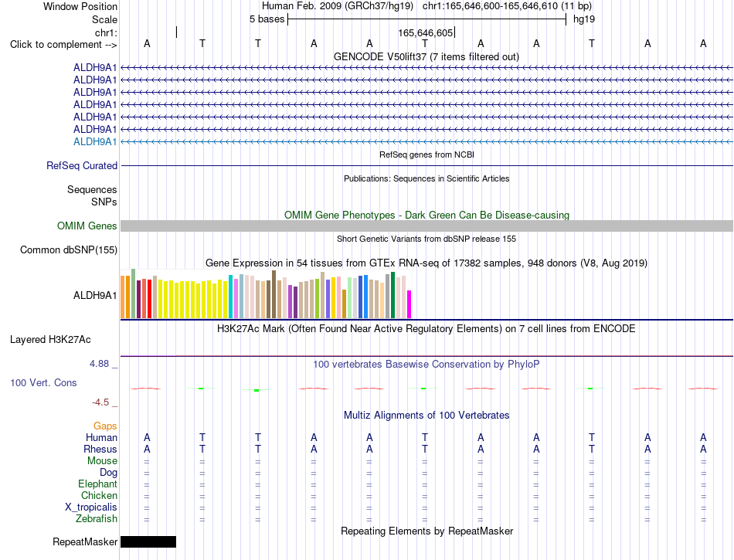Click the 'chr1:' ruler label
Viewport: 734px width, 560px height.
[x=106, y=32]
